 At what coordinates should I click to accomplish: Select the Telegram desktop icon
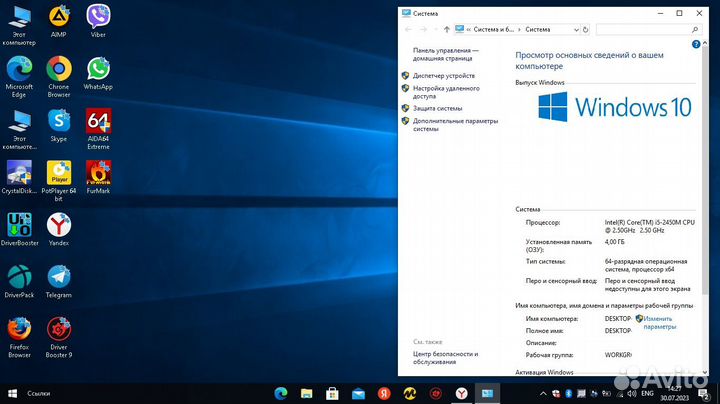[59, 281]
